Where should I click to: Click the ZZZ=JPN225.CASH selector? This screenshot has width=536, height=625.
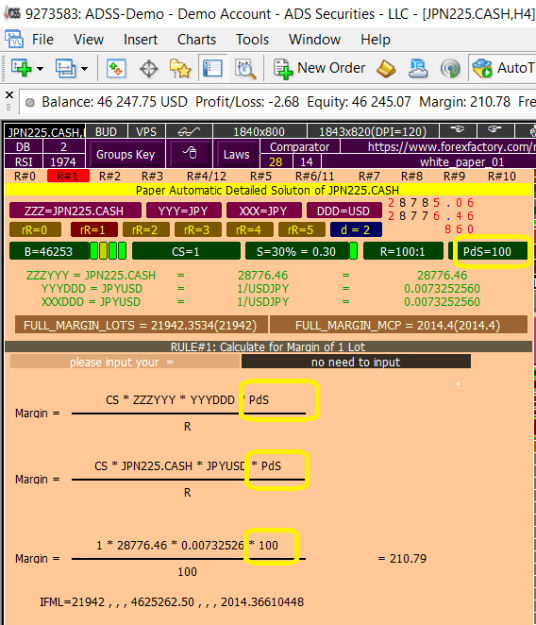[x=75, y=210]
